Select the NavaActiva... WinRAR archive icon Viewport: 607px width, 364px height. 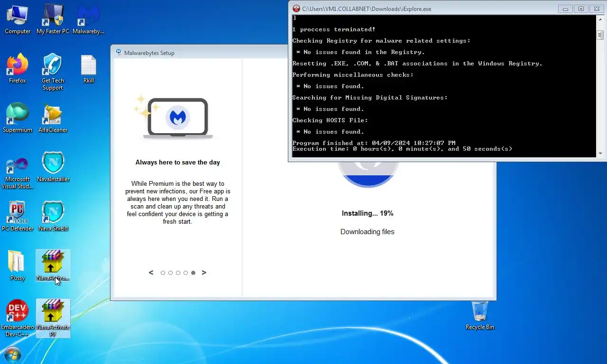click(x=53, y=266)
